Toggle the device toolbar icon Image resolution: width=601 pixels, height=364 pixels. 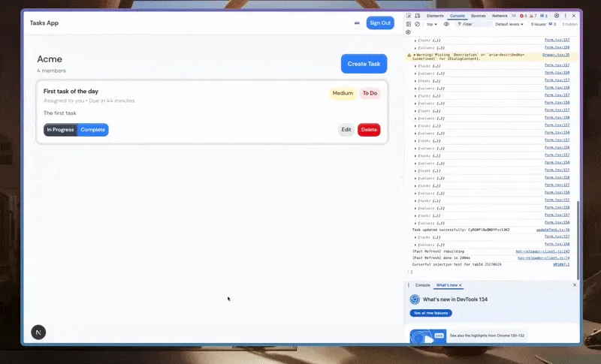(417, 15)
